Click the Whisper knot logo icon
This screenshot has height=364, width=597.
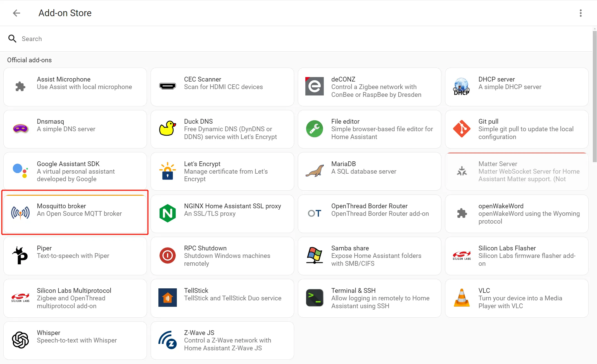20,340
